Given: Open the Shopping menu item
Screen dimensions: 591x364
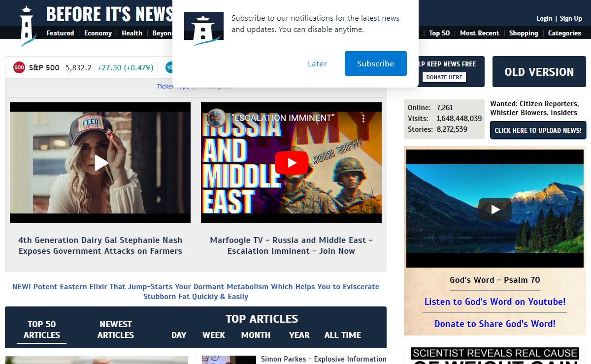Looking at the screenshot, I should [x=524, y=33].
